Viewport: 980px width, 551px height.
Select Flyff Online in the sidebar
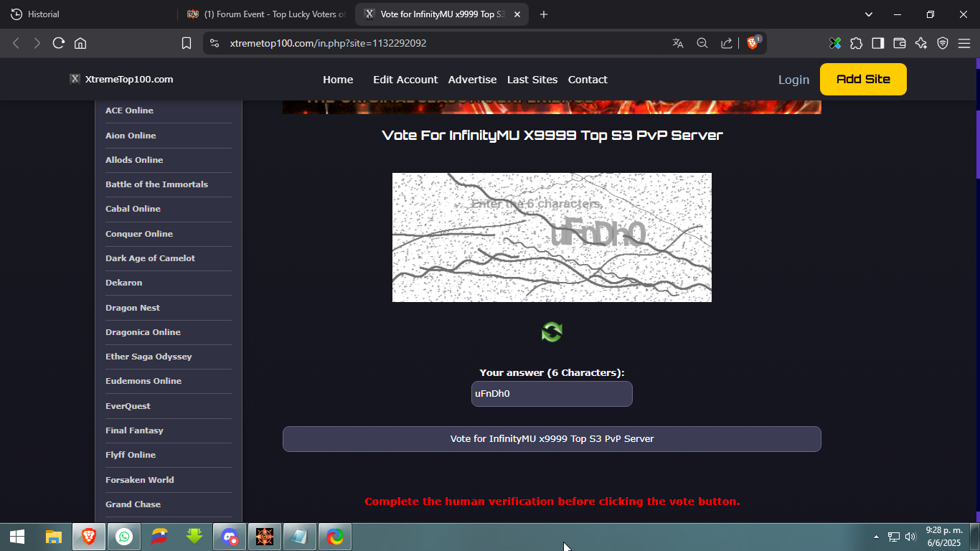coord(131,455)
